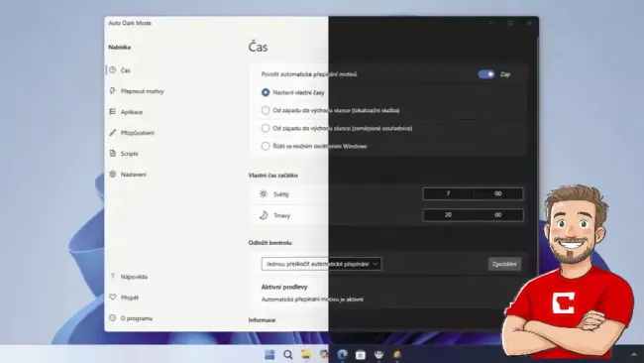
Task: Open Scripts in the sidebar
Action: click(129, 154)
